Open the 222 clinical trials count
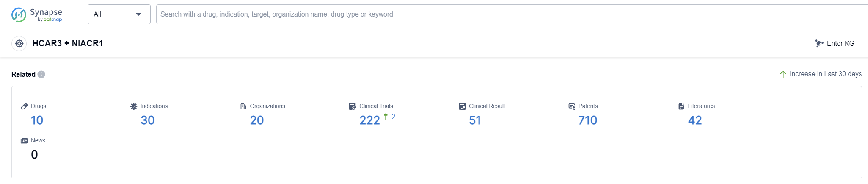 [369, 120]
